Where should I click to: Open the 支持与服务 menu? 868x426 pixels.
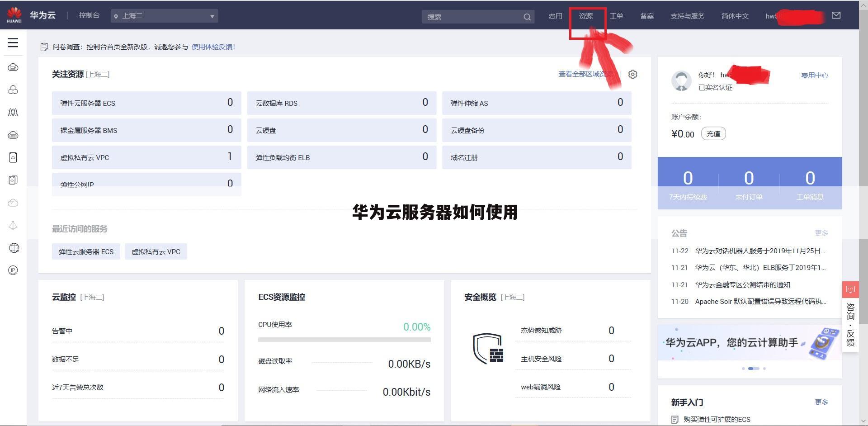pos(687,16)
